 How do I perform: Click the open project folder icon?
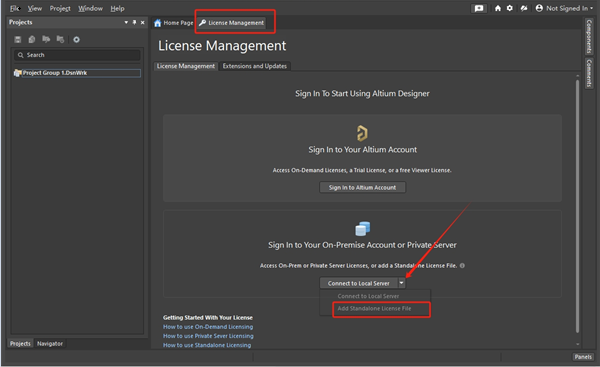coord(46,39)
